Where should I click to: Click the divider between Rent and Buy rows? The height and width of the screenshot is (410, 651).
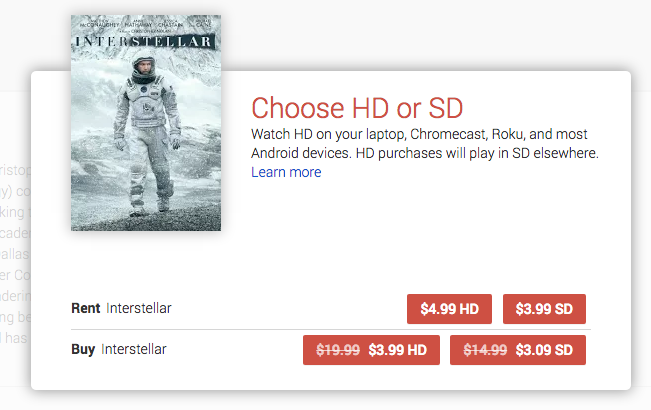[x=330, y=329]
